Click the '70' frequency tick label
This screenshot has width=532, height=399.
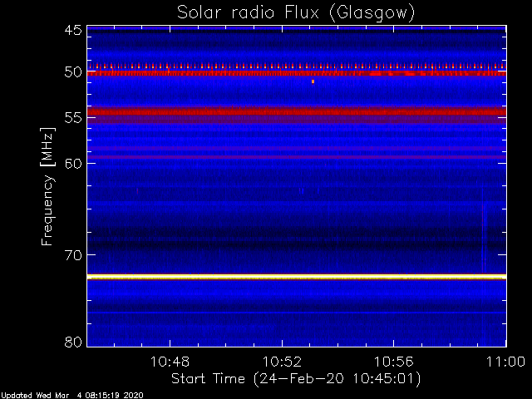(73, 255)
